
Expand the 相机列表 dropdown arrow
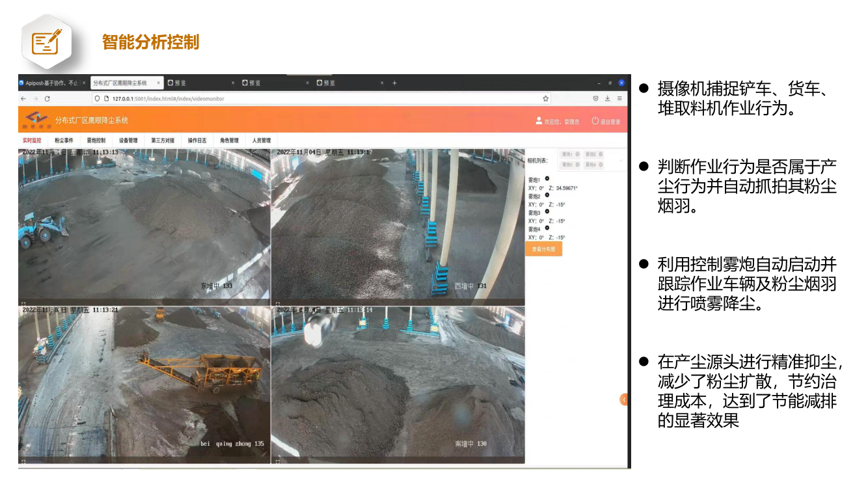(x=621, y=160)
